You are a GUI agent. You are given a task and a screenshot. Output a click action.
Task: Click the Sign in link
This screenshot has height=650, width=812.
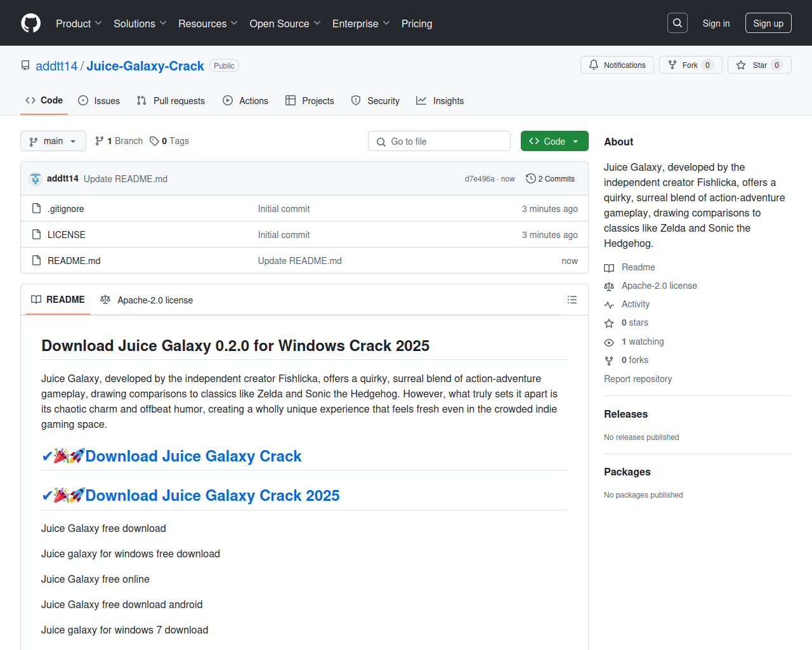[x=716, y=23]
